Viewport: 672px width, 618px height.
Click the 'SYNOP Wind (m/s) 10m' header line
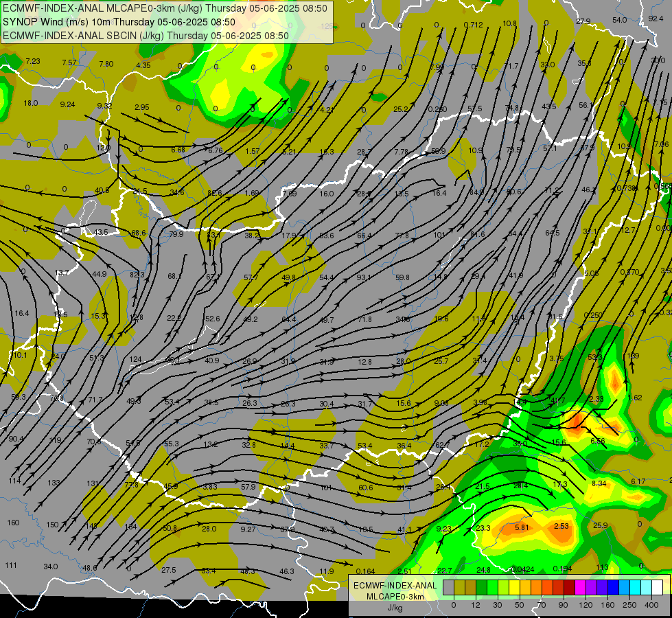click(x=119, y=22)
